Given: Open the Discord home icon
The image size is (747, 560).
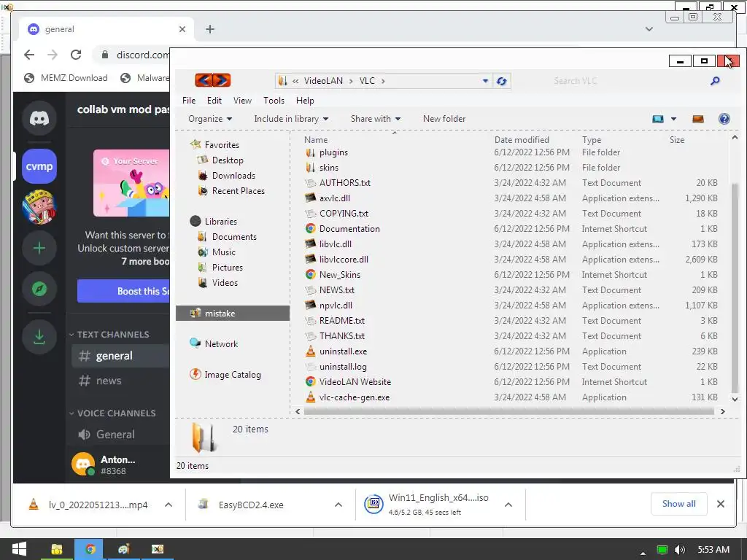Looking at the screenshot, I should point(39,117).
